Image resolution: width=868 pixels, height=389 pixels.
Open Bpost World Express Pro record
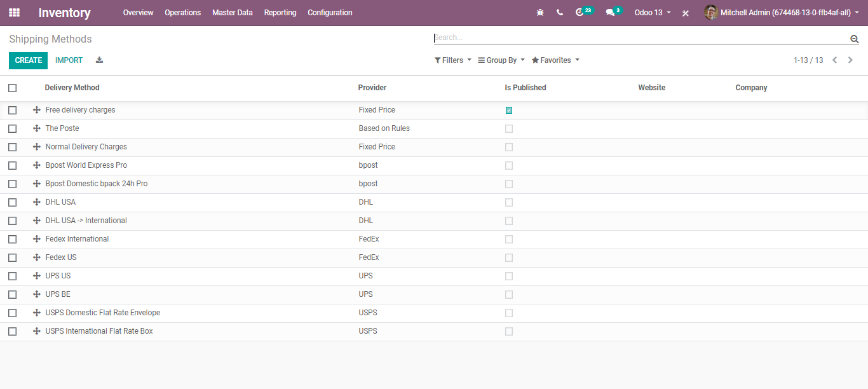tap(86, 165)
